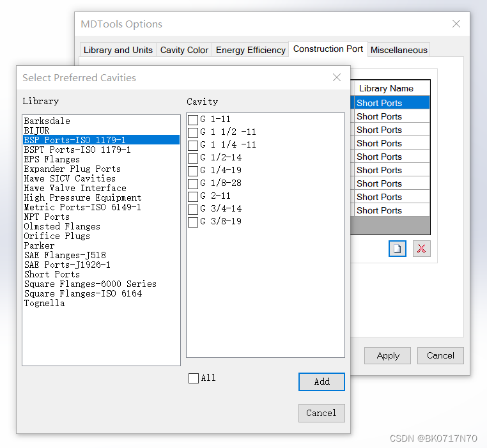This screenshot has height=448, width=487.
Task: Select the G 1/8-28 cavity checkbox
Action: tap(193, 183)
